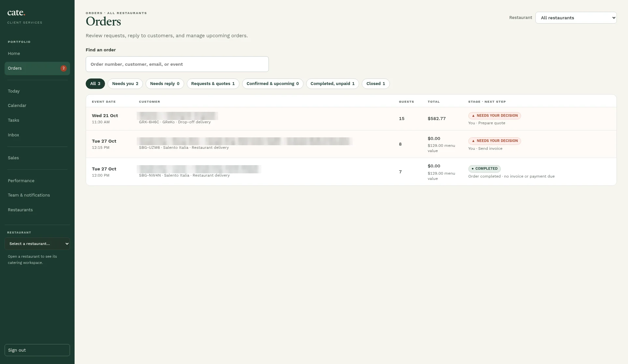This screenshot has width=628, height=364.
Task: Open the All restaurants dropdown at top right
Action: click(x=576, y=18)
